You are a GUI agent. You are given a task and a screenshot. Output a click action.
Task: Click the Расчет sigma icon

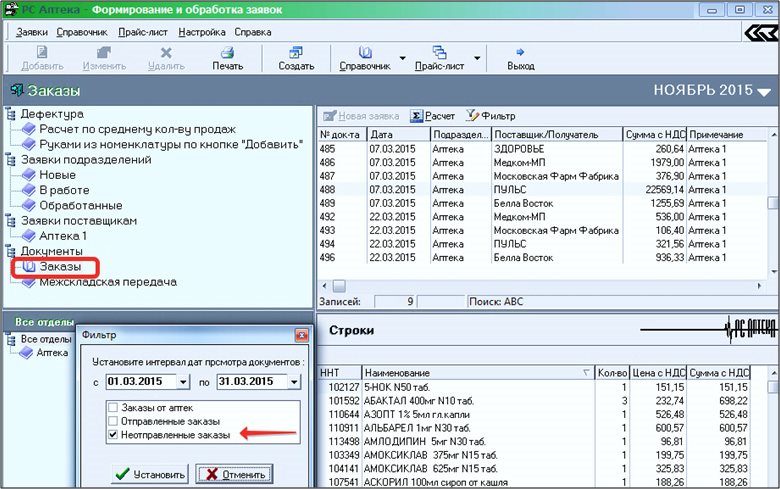coord(418,116)
